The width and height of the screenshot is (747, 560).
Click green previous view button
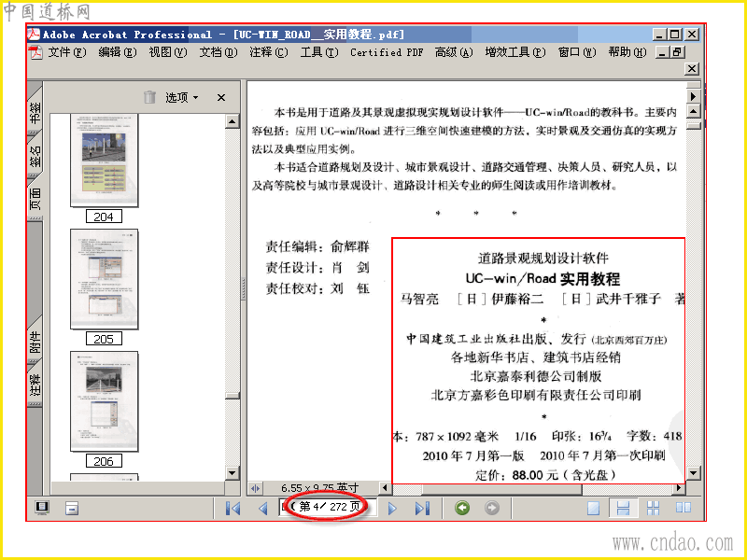[462, 508]
